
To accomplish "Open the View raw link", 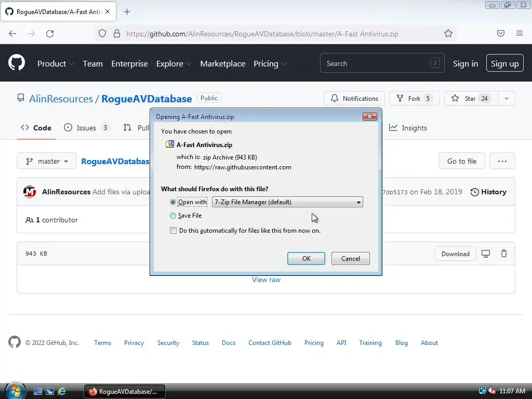I will 267,280.
